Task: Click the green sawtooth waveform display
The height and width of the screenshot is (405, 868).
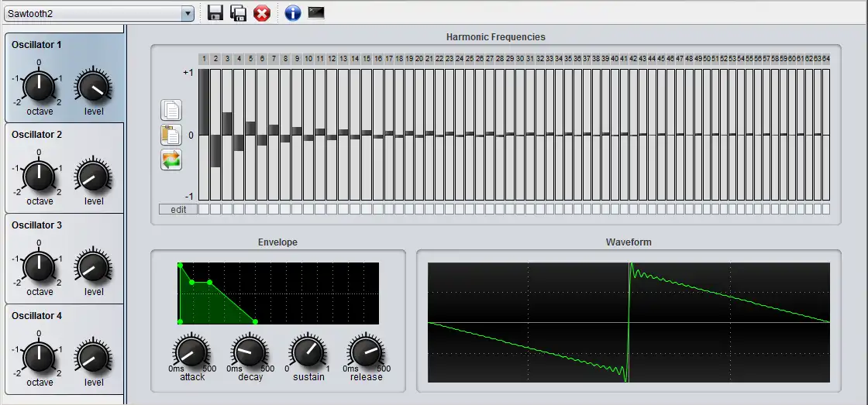Action: pyautogui.click(x=629, y=322)
